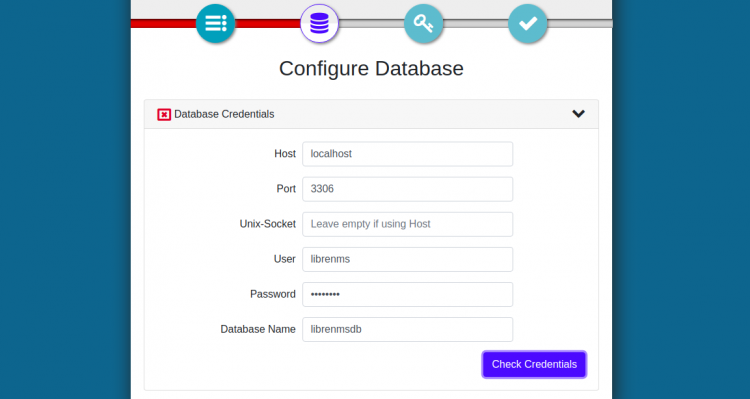Click the Database Name label
The width and height of the screenshot is (750, 399).
click(258, 329)
